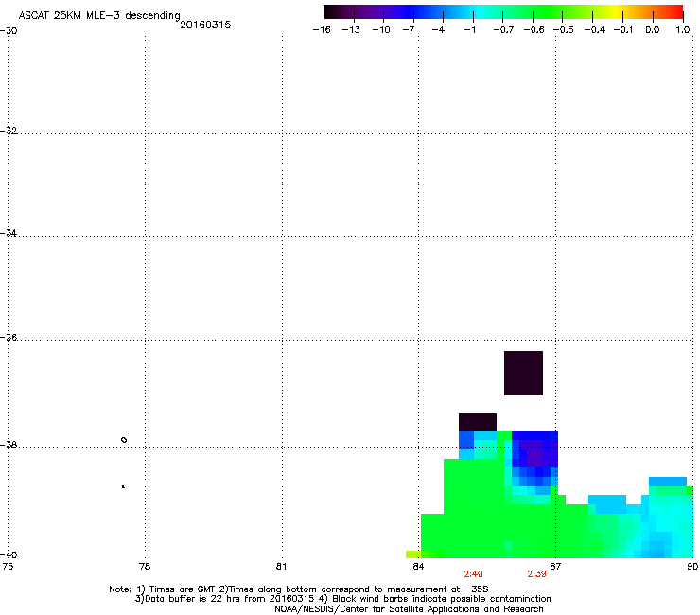Click the ASCAT 25KM MLE-3 descending title
Image resolution: width=700 pixels, height=615 pixels.
coord(99,15)
